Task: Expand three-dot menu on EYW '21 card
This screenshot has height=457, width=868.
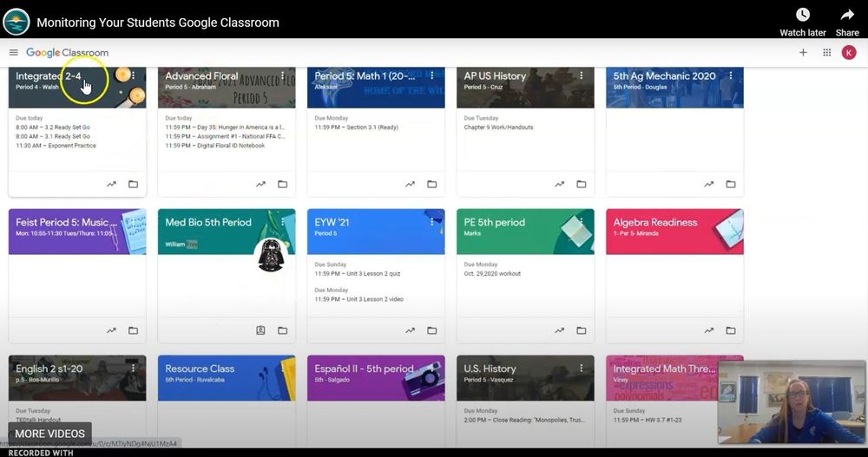Action: coord(431,222)
